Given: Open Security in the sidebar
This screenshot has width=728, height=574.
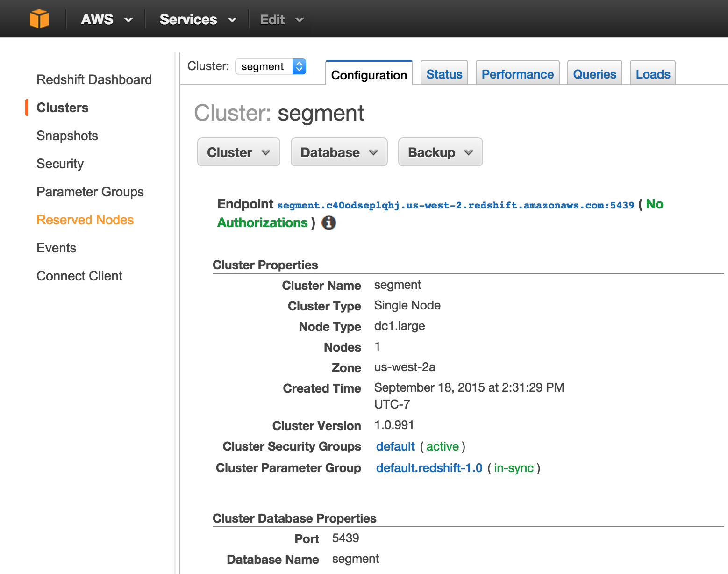Looking at the screenshot, I should (60, 164).
